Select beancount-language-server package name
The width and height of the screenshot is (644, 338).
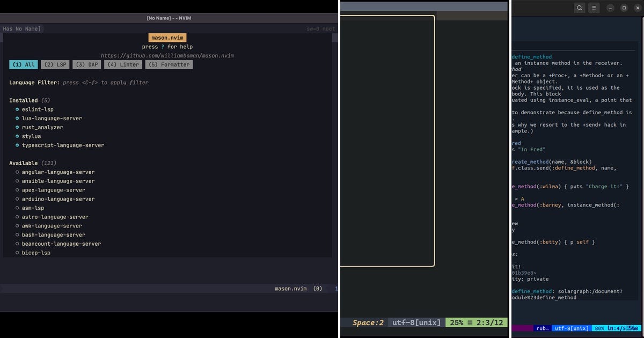click(61, 244)
